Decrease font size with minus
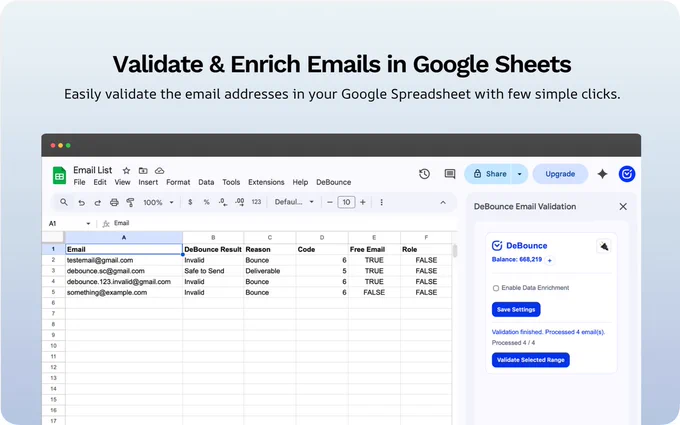680x425 pixels. pyautogui.click(x=330, y=202)
